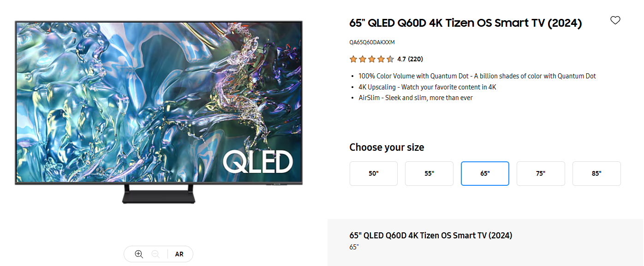Click the 100% Color Volume feature bullet

click(x=477, y=76)
